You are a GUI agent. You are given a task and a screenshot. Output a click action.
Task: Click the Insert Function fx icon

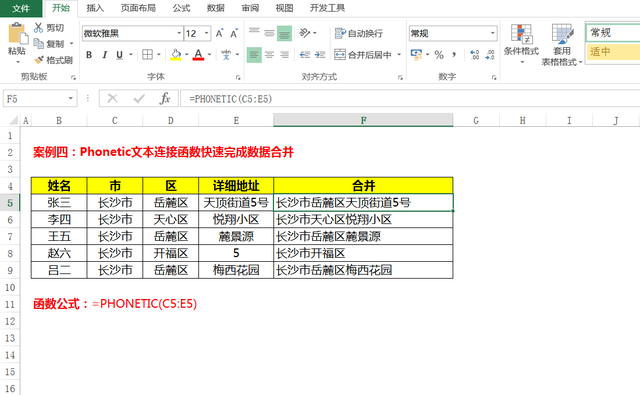[x=164, y=98]
